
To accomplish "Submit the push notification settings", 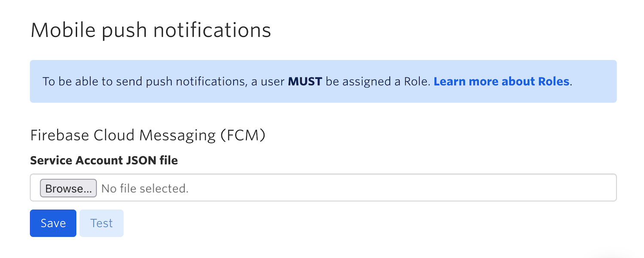I will pos(53,223).
